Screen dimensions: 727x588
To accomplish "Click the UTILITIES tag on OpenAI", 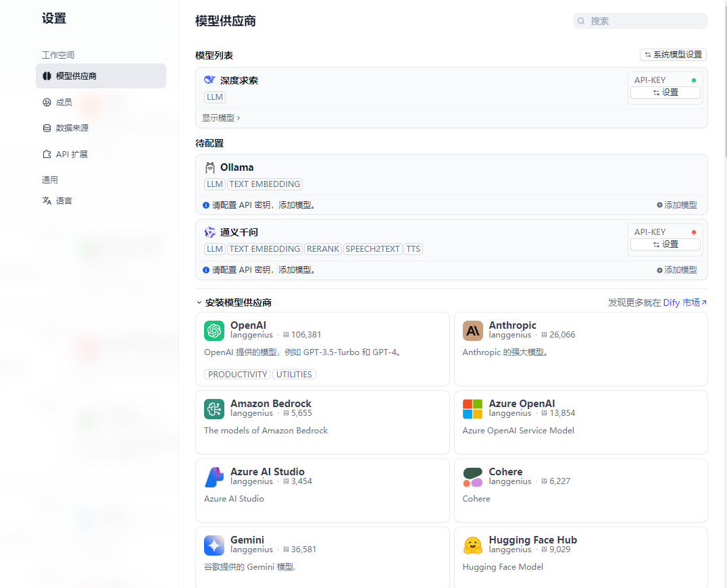I will [294, 375].
